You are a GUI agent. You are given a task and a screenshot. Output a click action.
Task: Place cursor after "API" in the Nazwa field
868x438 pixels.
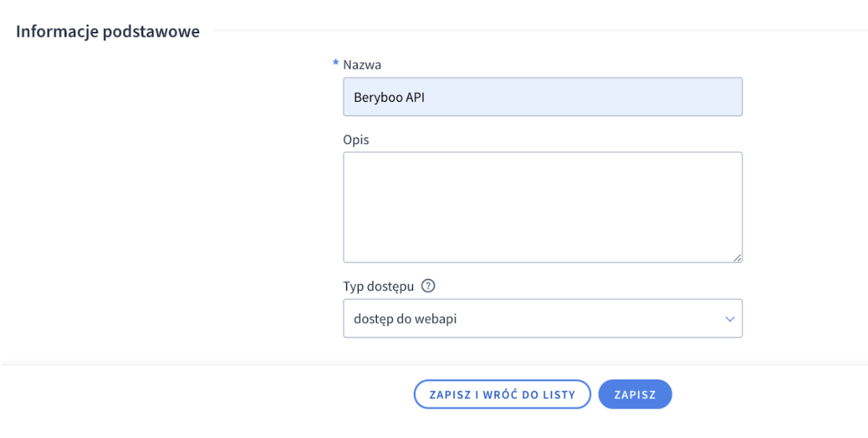[427, 97]
